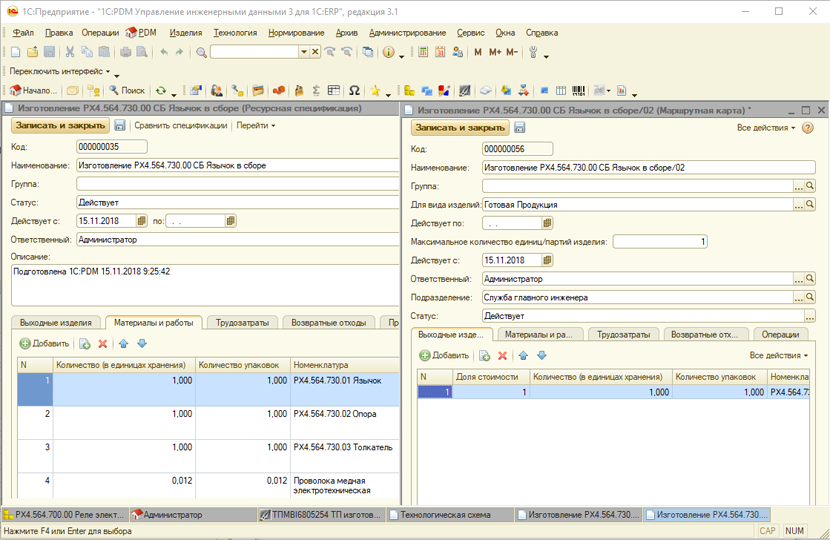Open selection button for Подразделение field
830x540 pixels.
tap(799, 298)
